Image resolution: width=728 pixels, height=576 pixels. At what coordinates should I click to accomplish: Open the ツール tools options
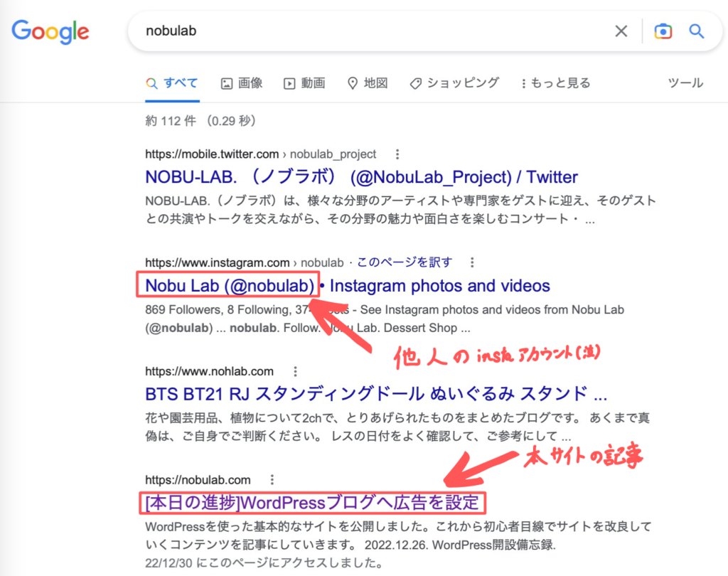(685, 83)
